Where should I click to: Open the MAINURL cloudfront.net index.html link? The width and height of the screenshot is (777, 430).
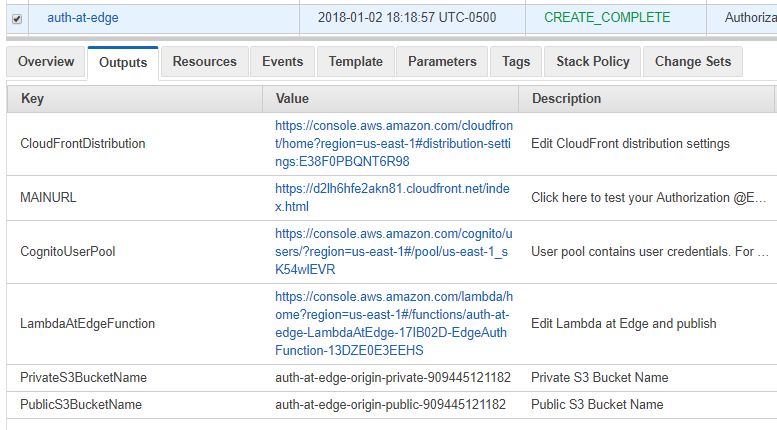(392, 198)
